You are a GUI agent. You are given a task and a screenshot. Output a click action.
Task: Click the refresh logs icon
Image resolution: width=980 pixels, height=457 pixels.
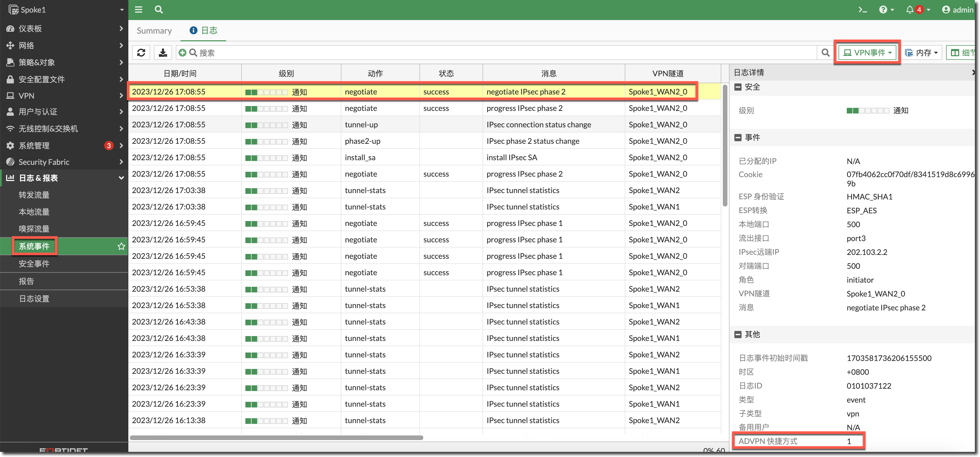141,53
